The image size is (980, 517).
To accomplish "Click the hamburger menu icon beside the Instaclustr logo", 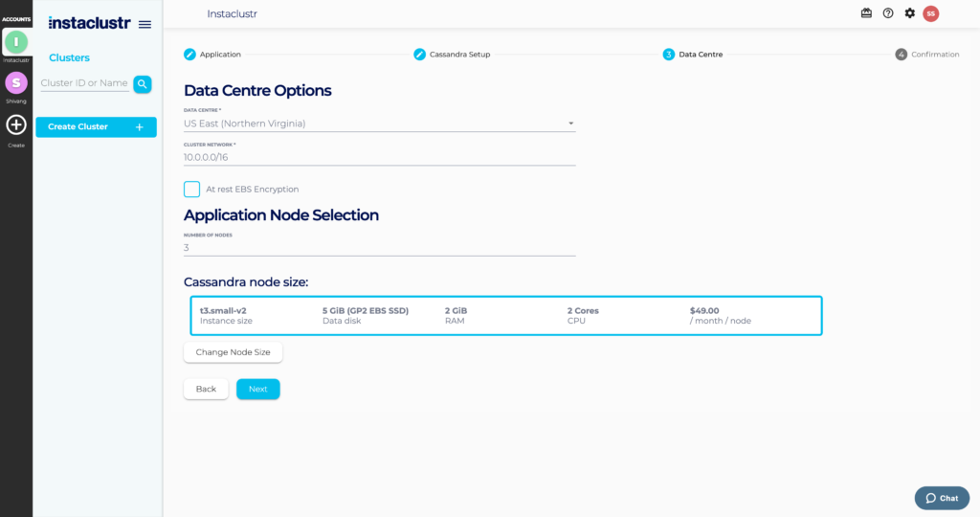I will coord(145,24).
